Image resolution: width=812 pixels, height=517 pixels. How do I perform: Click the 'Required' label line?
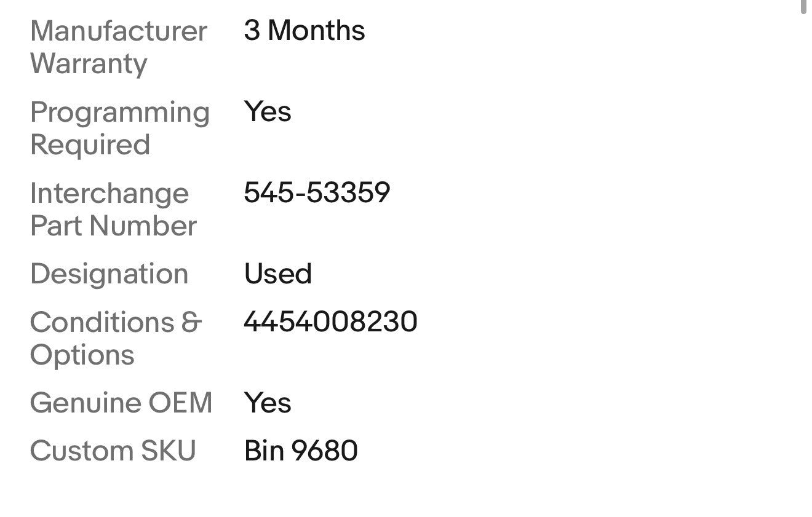[90, 145]
